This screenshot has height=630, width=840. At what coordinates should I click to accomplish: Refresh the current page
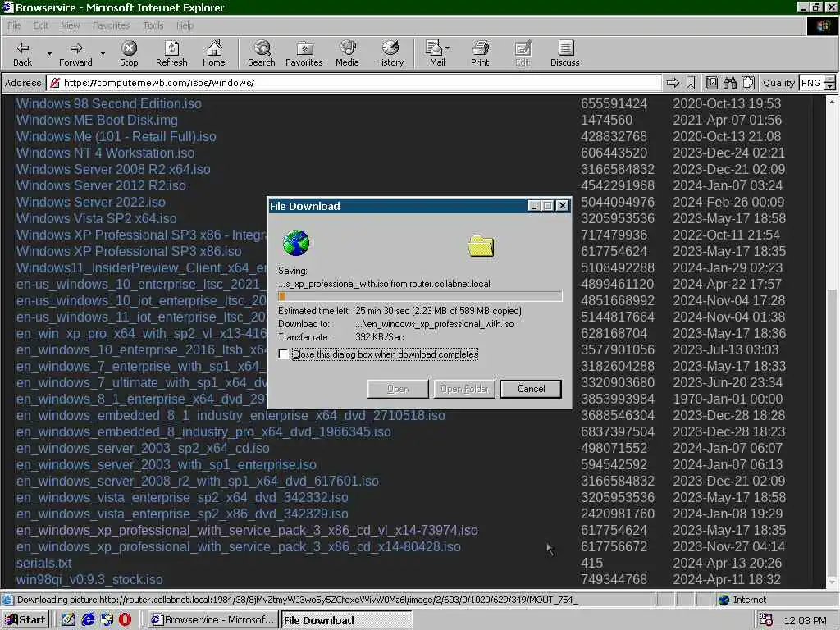pyautogui.click(x=171, y=53)
